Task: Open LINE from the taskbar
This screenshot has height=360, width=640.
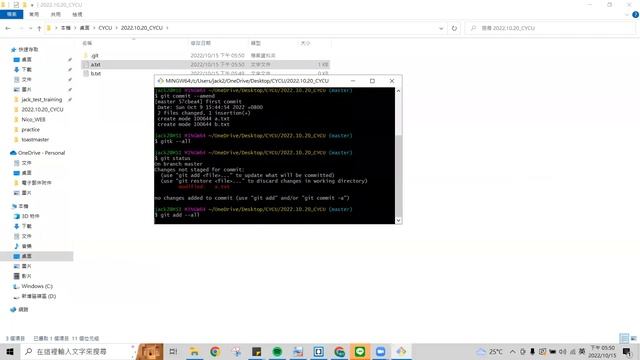Action: [360, 351]
